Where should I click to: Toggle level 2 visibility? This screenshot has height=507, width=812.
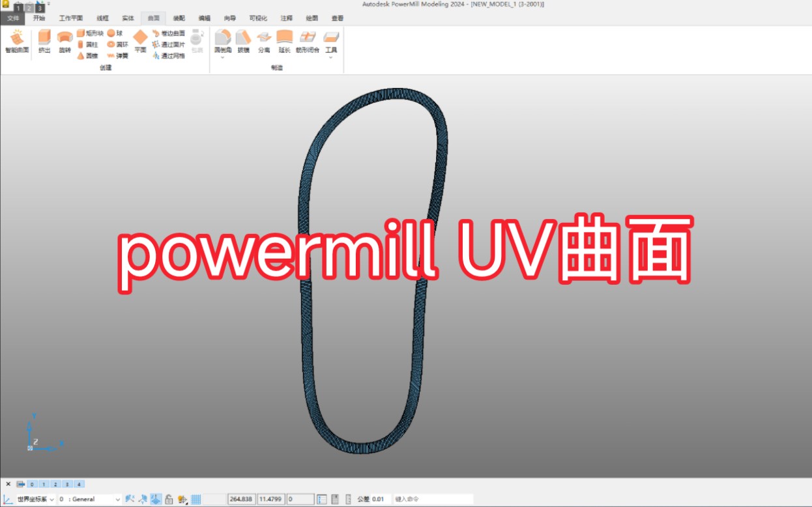pyautogui.click(x=55, y=484)
